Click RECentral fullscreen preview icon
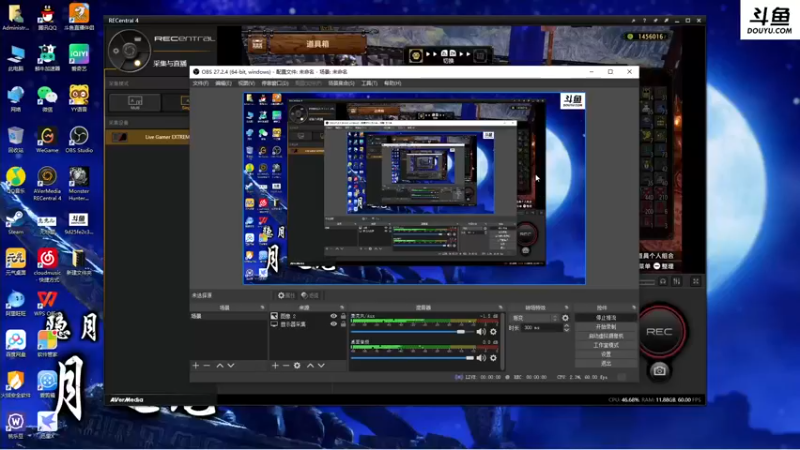Viewport: 800px width, 450px height. (695, 281)
